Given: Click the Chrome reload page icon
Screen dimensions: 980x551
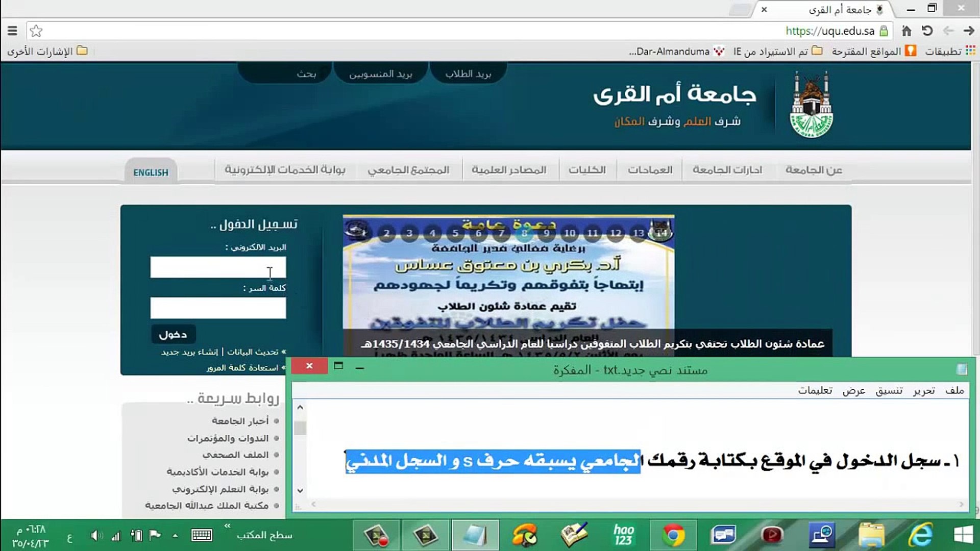Looking at the screenshot, I should [927, 31].
